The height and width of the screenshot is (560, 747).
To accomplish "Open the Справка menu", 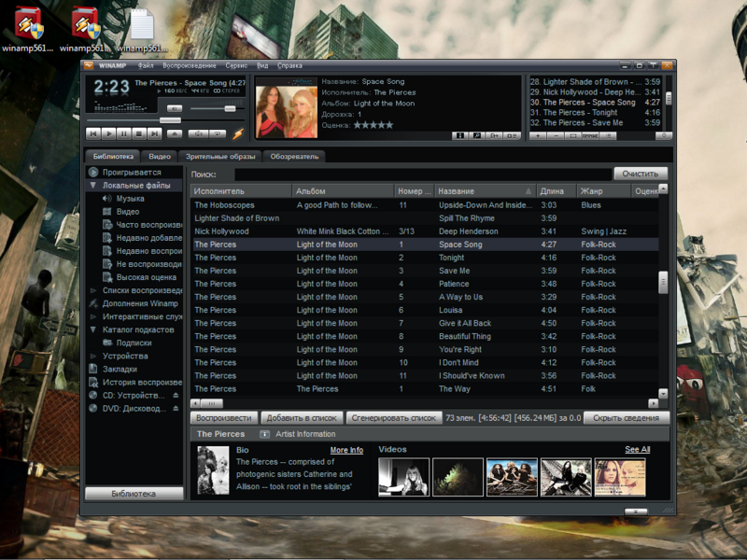I will tap(289, 65).
